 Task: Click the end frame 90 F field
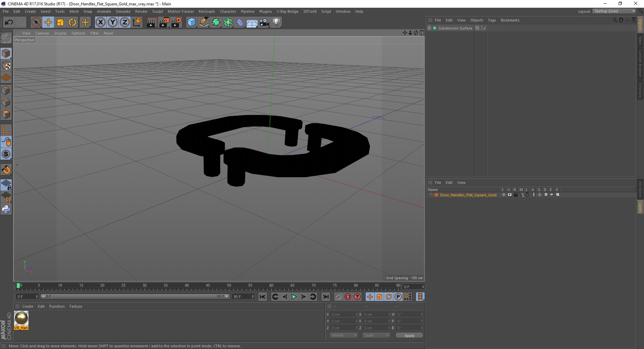[243, 297]
